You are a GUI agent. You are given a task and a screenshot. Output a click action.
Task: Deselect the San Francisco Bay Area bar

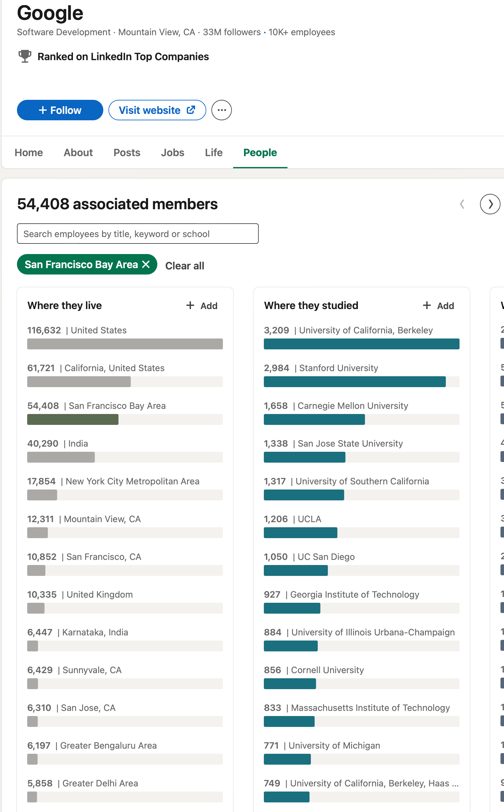tap(125, 412)
